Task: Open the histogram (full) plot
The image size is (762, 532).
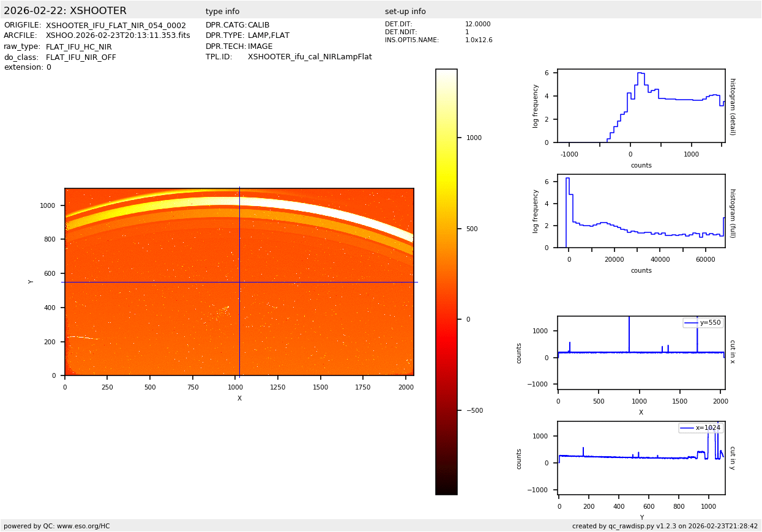Action: coord(641,211)
